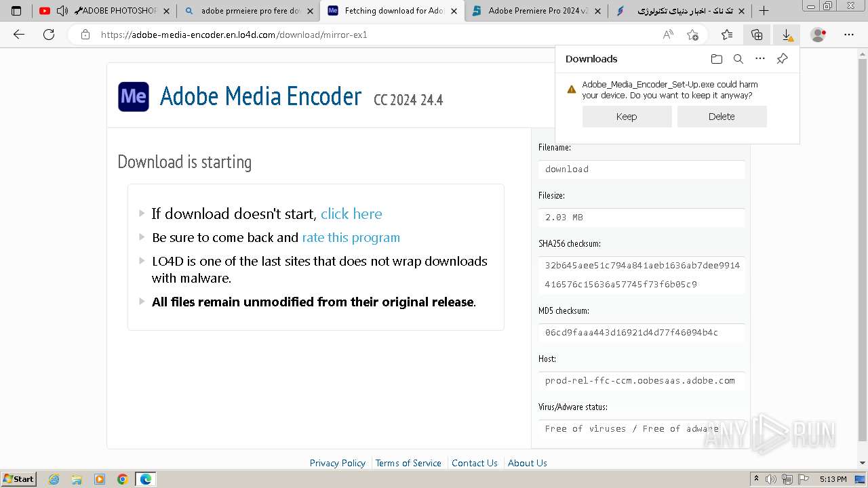Search downloads in the Downloads panel

coord(738,59)
